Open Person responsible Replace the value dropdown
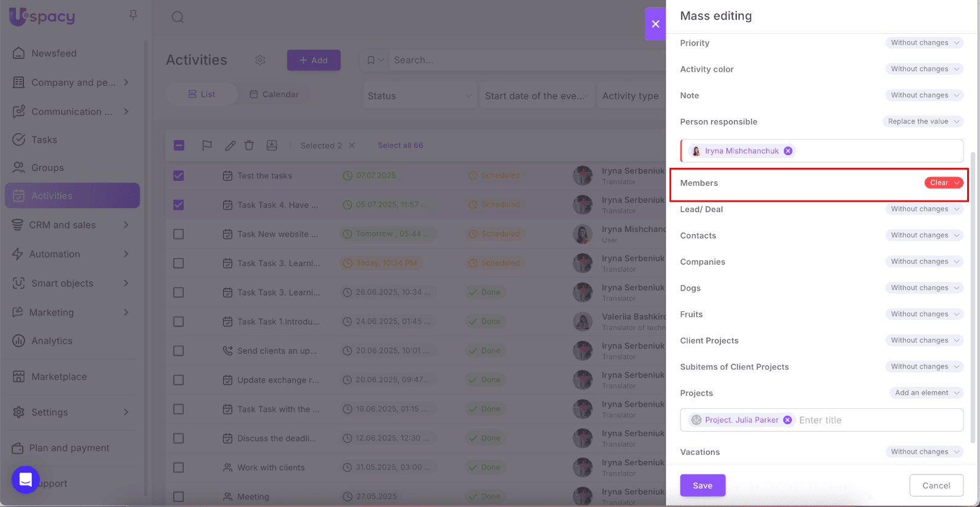This screenshot has width=980, height=507. click(922, 121)
